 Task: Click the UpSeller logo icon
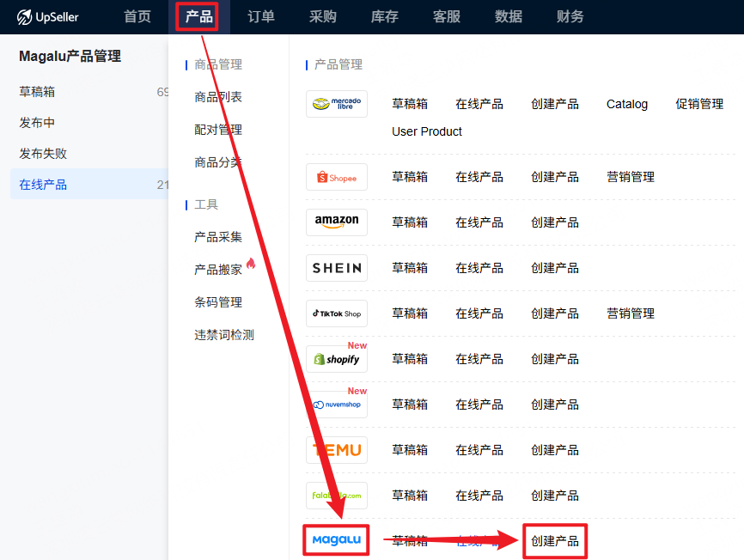click(x=25, y=16)
